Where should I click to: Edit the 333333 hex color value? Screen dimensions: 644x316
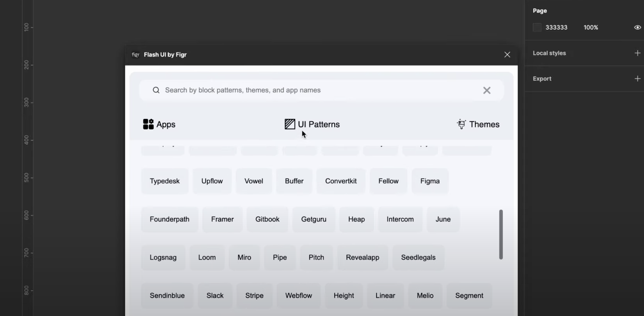(557, 27)
